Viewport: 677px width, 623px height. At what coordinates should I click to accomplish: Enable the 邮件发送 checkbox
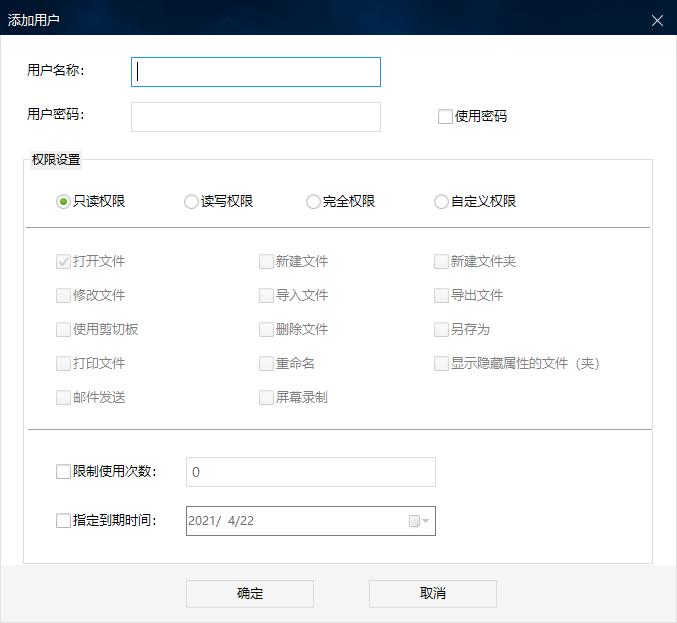pyautogui.click(x=63, y=398)
